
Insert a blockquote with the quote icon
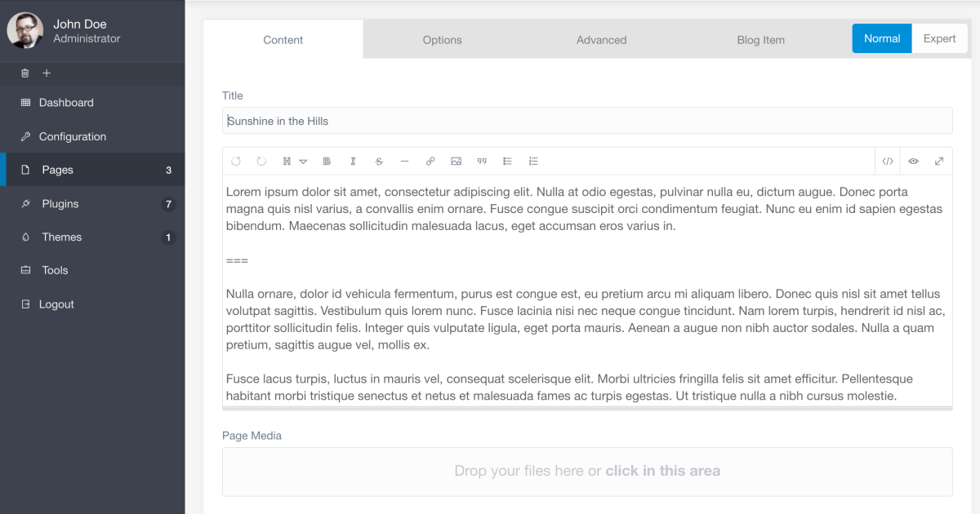tap(482, 162)
